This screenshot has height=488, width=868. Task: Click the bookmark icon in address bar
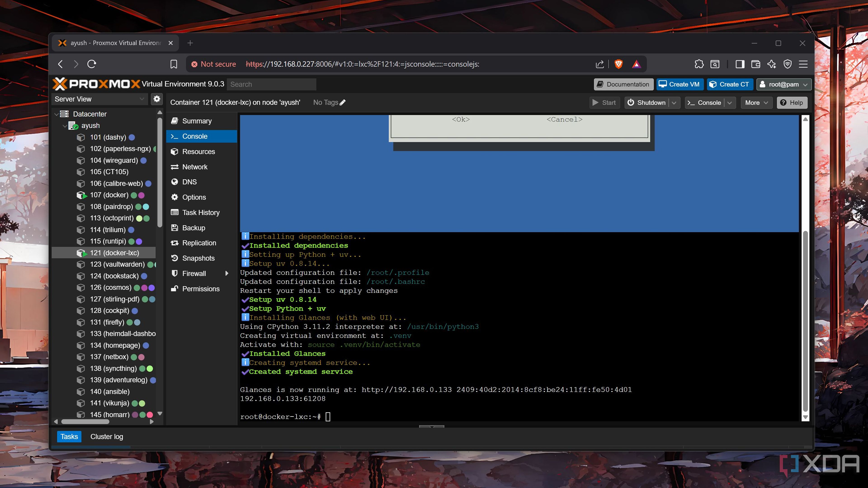tap(174, 64)
